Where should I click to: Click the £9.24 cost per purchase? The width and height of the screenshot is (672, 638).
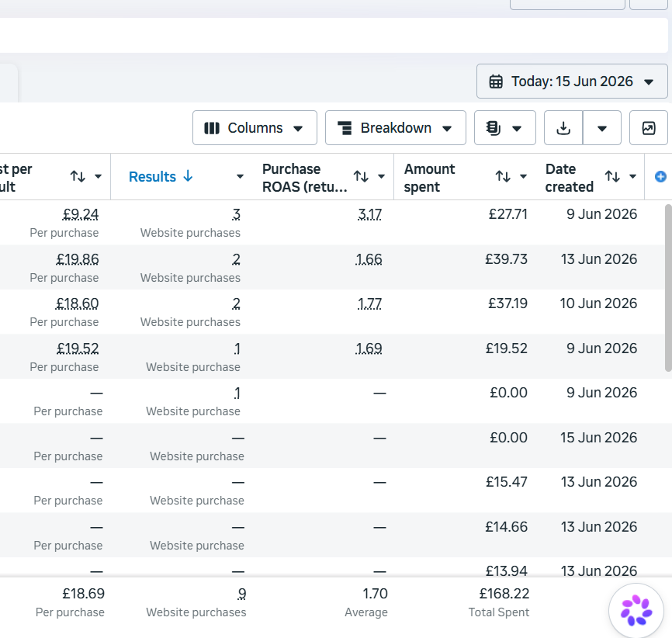[81, 214]
